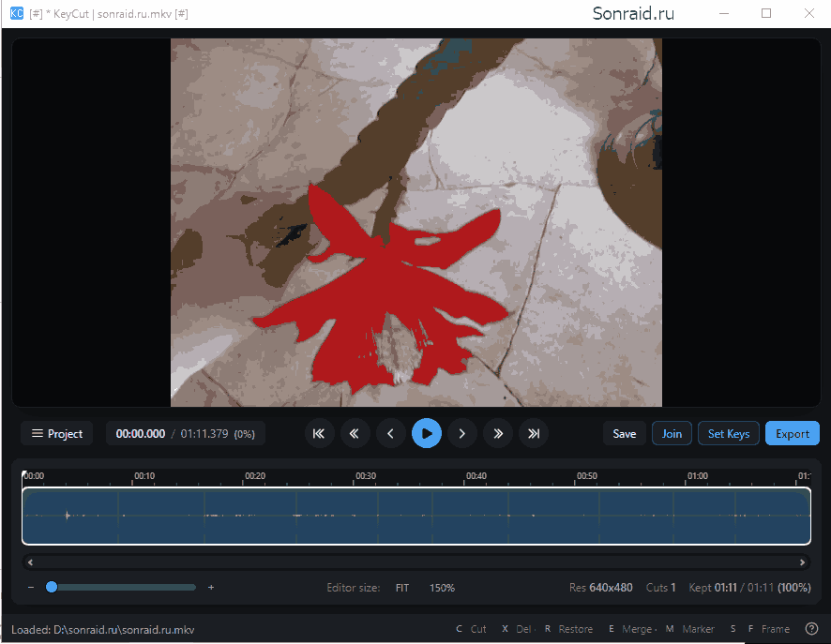
Task: Click the Kept 01:11 / 01:11 status
Action: pyautogui.click(x=749, y=588)
